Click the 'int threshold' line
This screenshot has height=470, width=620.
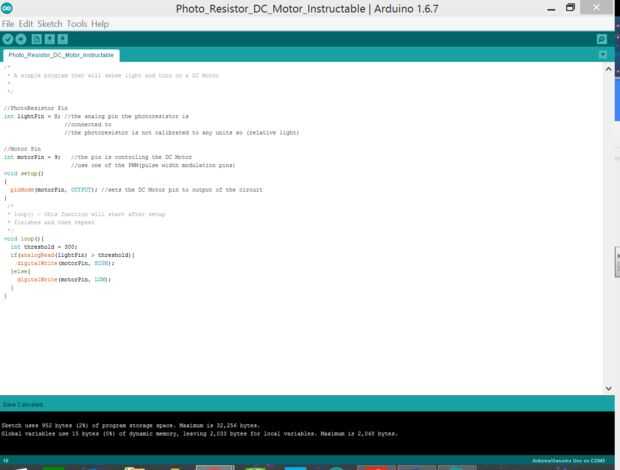(x=44, y=247)
